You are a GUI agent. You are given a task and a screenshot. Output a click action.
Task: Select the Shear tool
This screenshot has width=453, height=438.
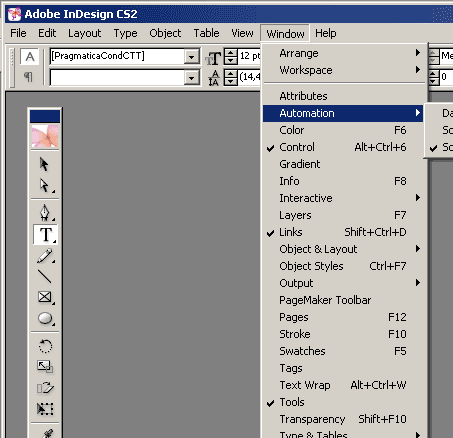[45, 388]
